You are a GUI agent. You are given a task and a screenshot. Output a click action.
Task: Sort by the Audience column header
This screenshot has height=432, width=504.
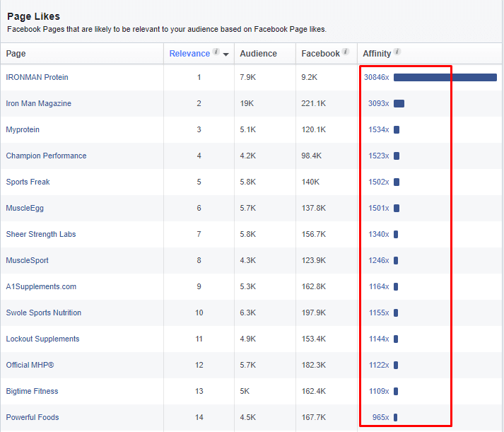tap(258, 53)
